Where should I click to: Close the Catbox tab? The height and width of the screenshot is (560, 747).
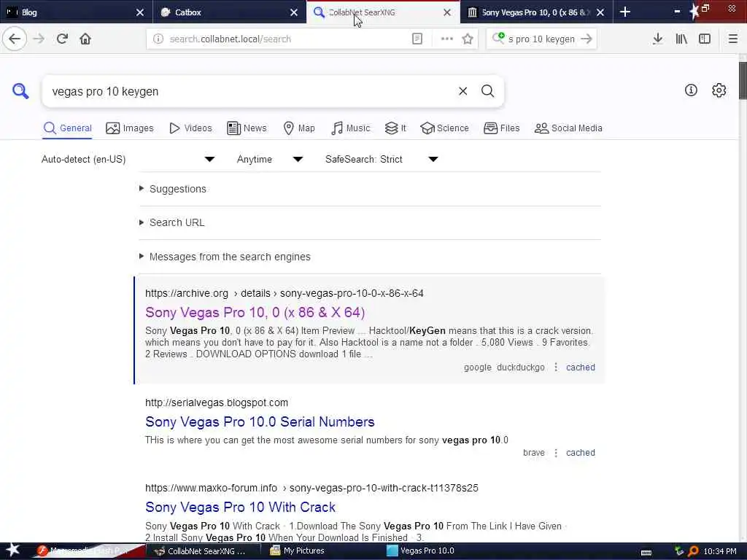pos(294,12)
